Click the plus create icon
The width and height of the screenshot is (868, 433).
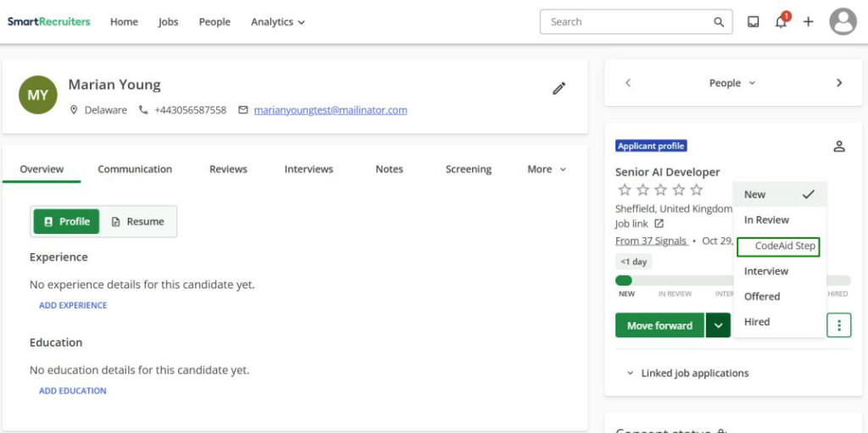[x=808, y=22]
